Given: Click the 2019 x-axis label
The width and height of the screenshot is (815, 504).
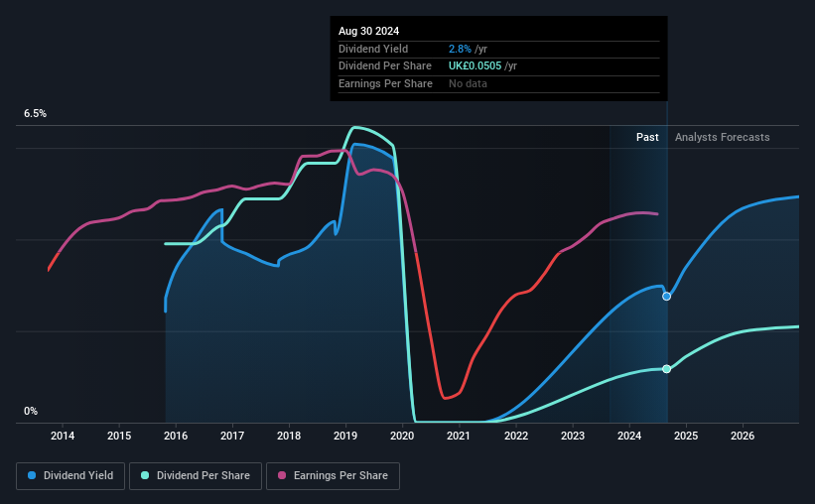Looking at the screenshot, I should [345, 436].
